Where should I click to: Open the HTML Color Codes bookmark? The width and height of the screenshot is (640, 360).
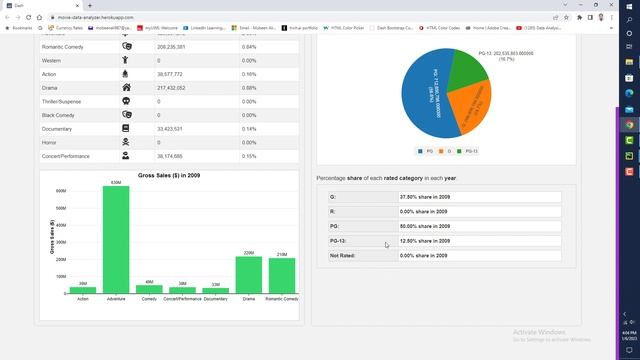pos(440,28)
